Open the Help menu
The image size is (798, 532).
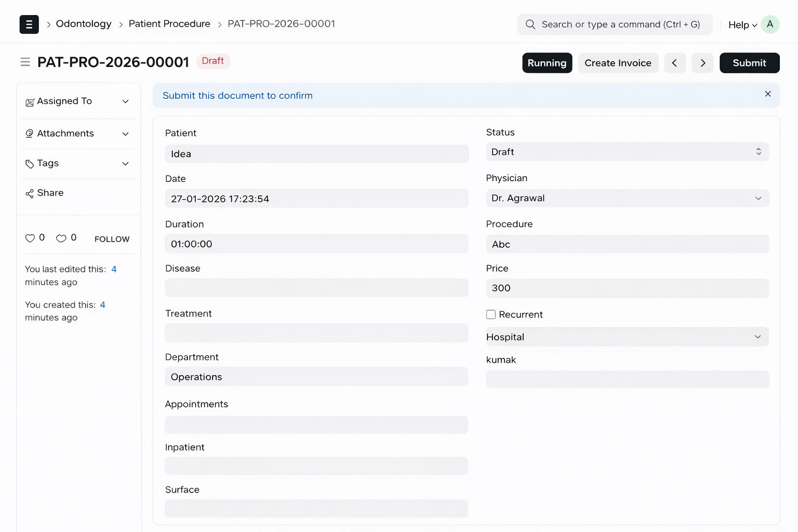[x=742, y=25]
